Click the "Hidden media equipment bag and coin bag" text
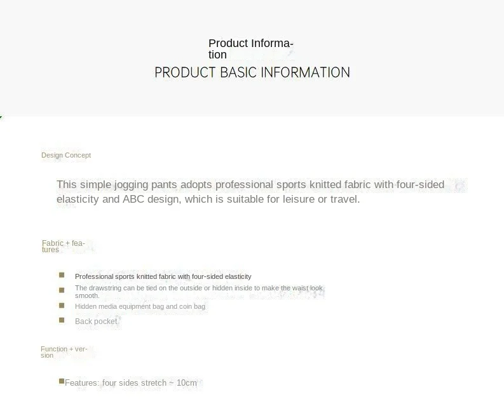 click(140, 306)
